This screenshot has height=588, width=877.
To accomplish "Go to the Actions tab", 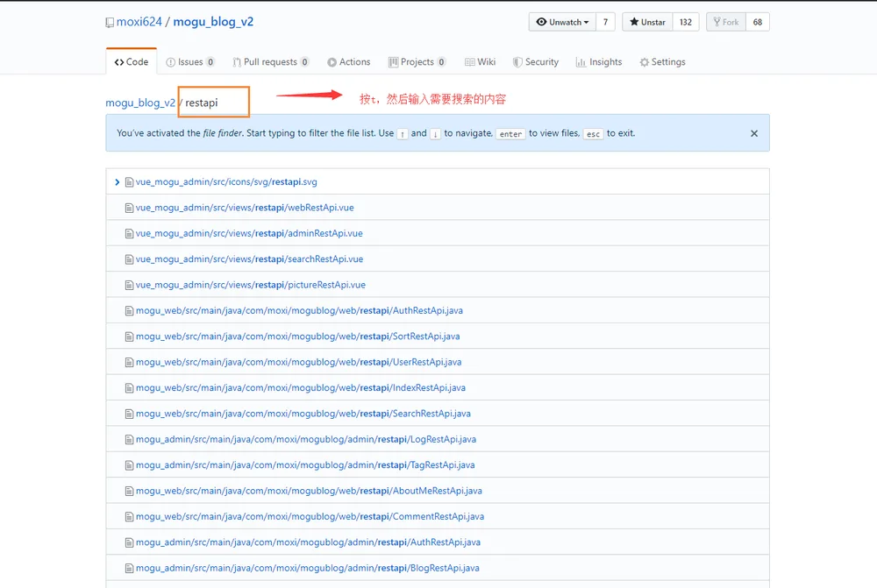I will 349,62.
